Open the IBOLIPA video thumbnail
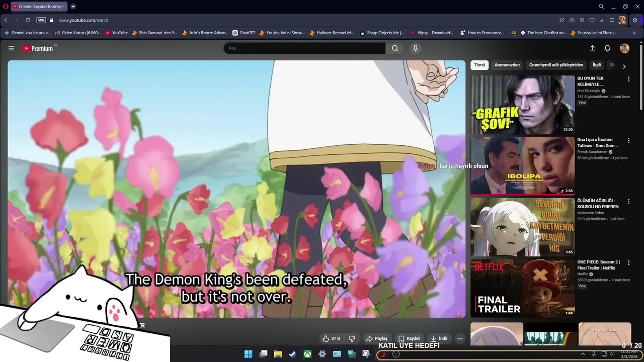644x362 pixels. click(x=522, y=165)
